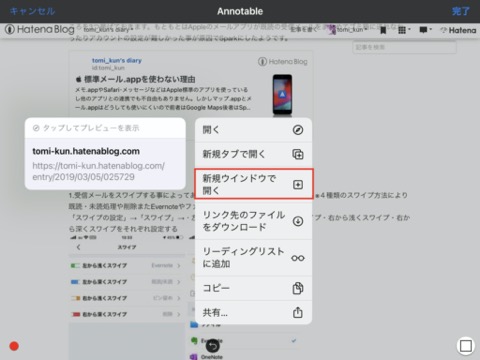Tap the Evernote elephant icon
Image resolution: width=480 pixels, height=360 pixels.
pos(194,340)
